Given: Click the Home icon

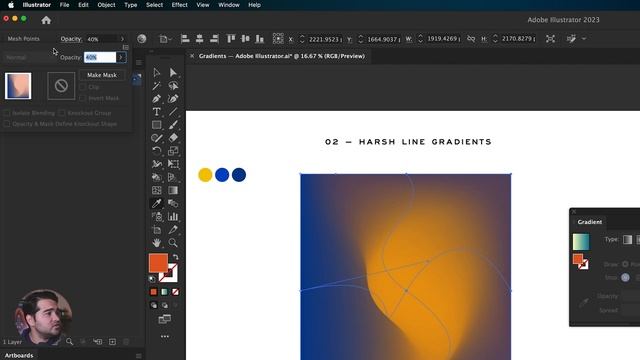Looking at the screenshot, I should tap(46, 20).
